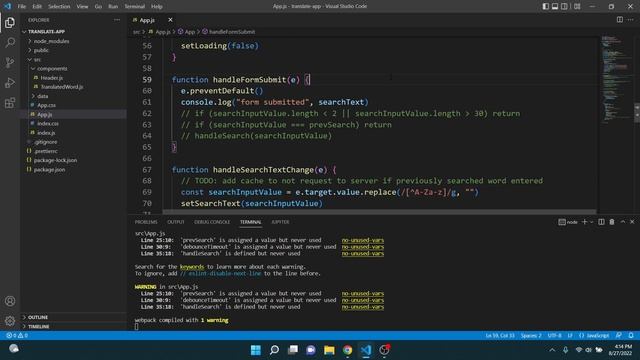The height and width of the screenshot is (360, 640).
Task: Open the Help menu
Action: [x=157, y=7]
